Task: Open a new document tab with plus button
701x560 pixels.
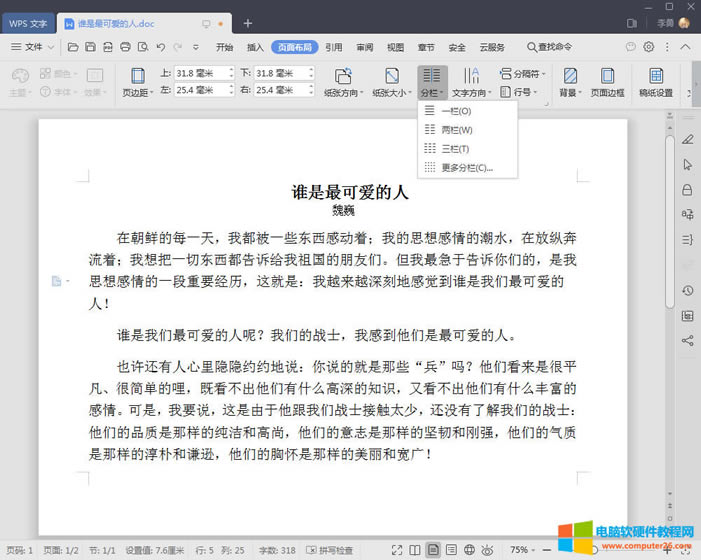Action: 248,23
